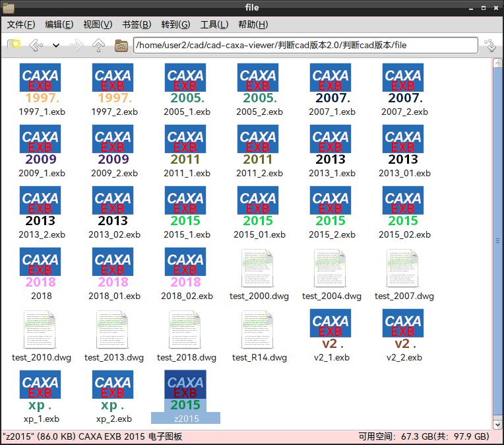This screenshot has height=445, width=504.
Task: Select the v2_2.exb file
Action: (x=403, y=329)
